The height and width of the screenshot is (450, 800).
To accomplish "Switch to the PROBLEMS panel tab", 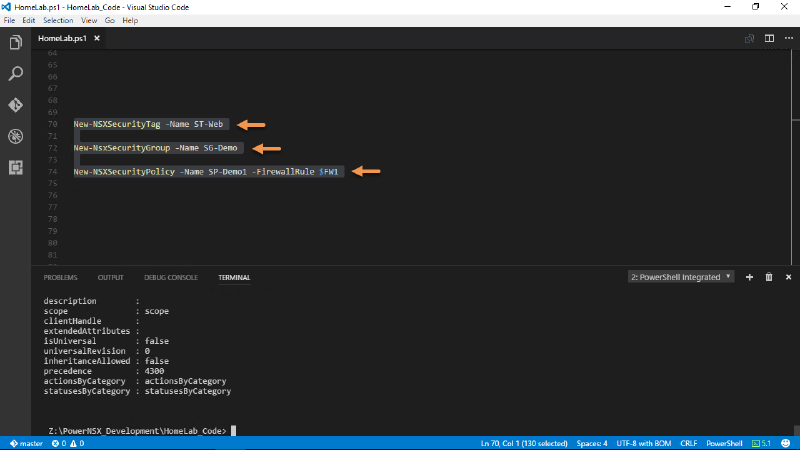I will (60, 278).
